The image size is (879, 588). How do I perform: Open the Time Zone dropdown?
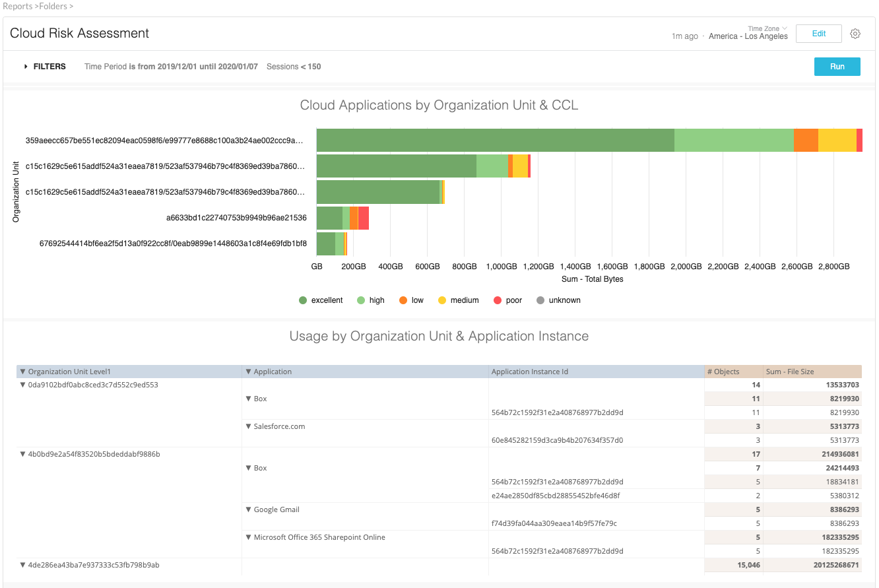pyautogui.click(x=767, y=29)
